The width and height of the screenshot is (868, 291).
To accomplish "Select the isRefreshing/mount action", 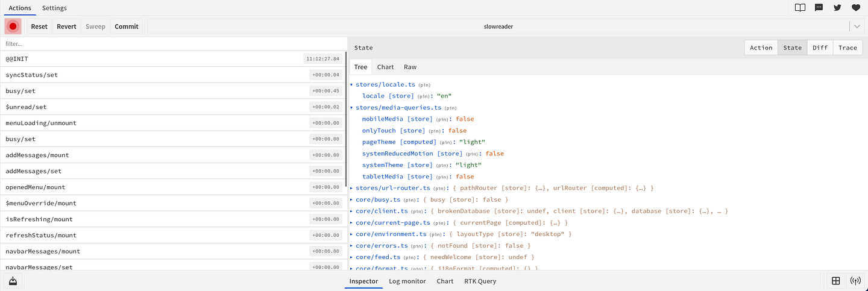I will coord(172,219).
